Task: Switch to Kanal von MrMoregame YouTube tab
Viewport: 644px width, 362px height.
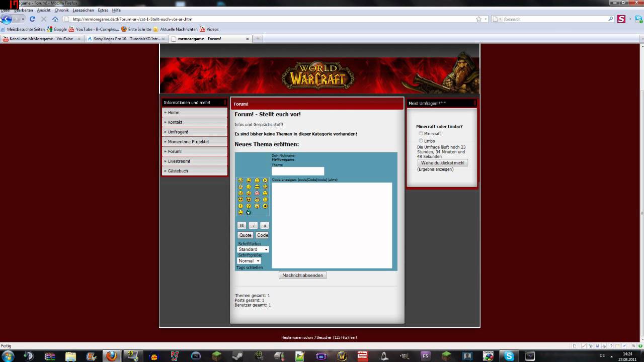Action: tap(41, 39)
